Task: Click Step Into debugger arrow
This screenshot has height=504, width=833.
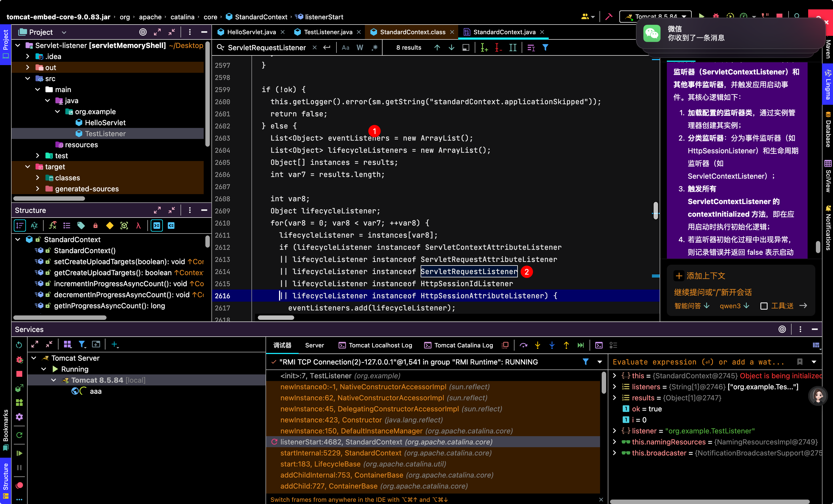Action: (537, 345)
